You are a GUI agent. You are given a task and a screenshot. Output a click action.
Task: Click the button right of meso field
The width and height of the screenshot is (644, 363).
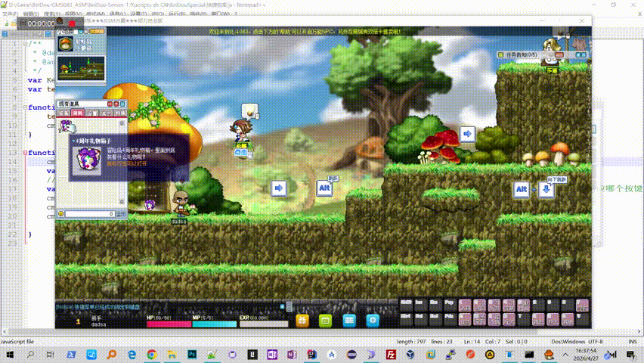[121, 214]
